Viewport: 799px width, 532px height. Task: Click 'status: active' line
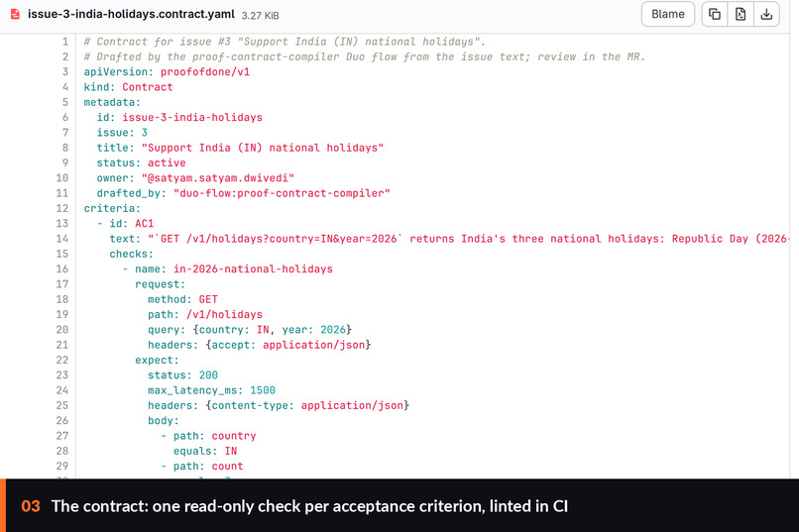[x=141, y=162]
